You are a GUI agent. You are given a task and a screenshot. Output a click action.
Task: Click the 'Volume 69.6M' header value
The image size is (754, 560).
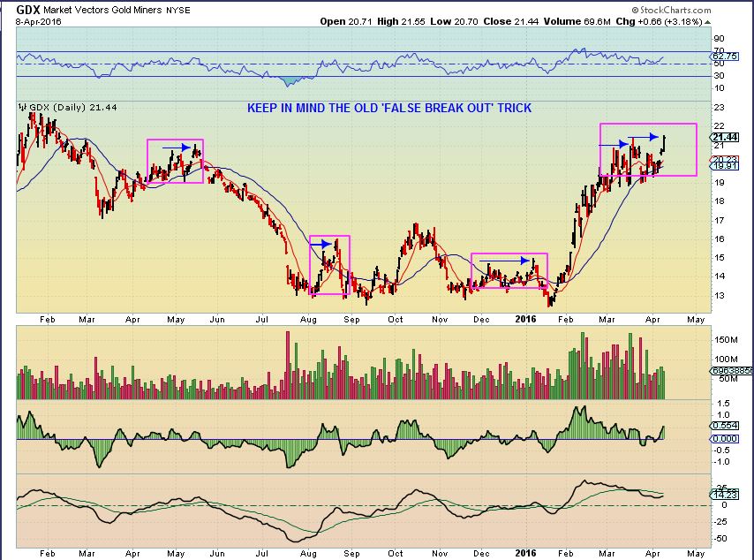[x=577, y=22]
